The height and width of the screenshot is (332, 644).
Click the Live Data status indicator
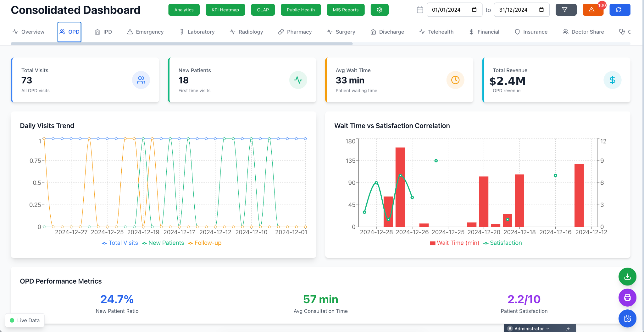[25, 320]
